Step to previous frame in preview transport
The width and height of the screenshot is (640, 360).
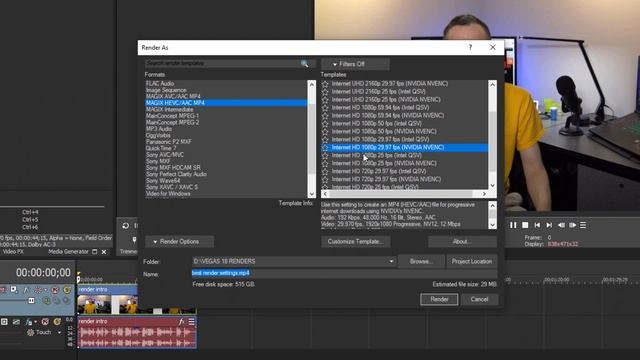pos(561,225)
